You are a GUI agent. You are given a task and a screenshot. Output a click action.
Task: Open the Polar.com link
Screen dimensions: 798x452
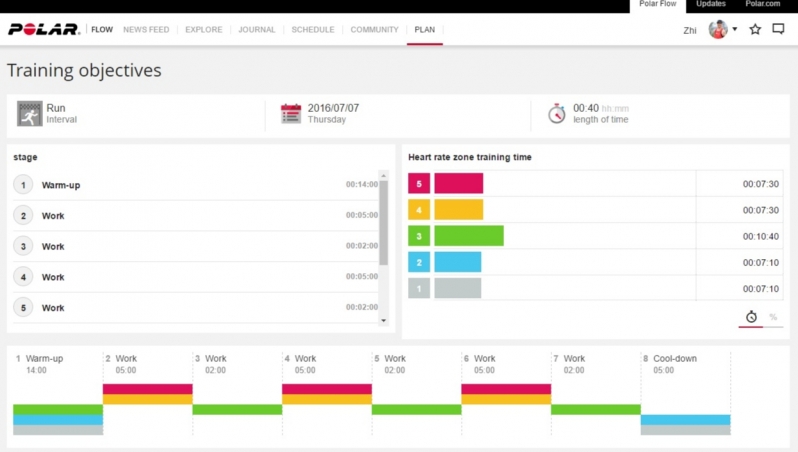click(x=762, y=5)
